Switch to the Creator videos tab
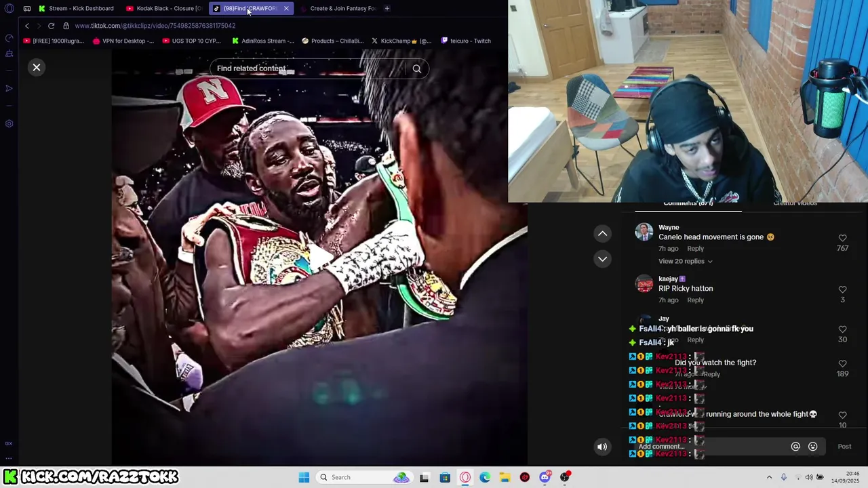 [x=795, y=204]
